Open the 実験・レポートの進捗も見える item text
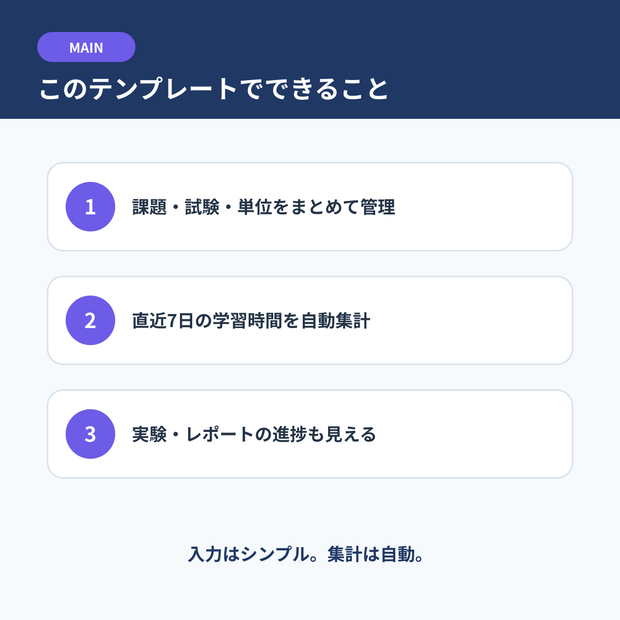Viewport: 620px width, 620px height. [x=254, y=434]
